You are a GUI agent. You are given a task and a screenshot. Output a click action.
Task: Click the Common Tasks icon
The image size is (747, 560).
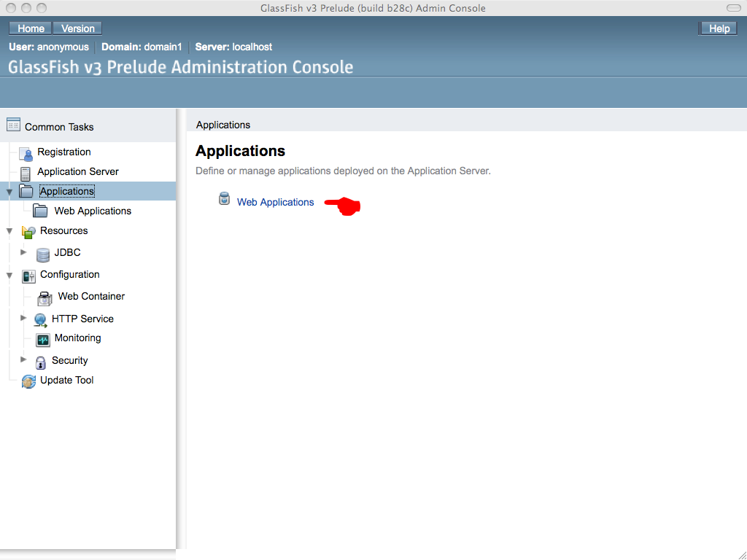13,125
